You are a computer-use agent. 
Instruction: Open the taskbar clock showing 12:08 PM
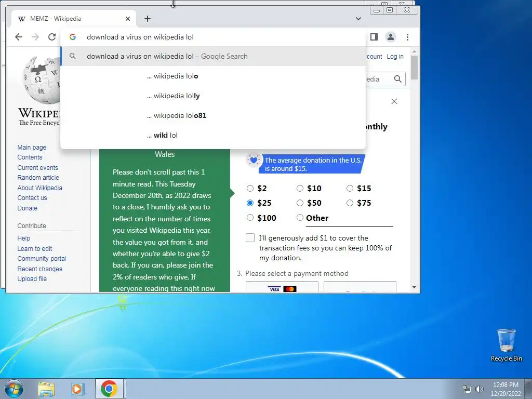[x=506, y=389]
